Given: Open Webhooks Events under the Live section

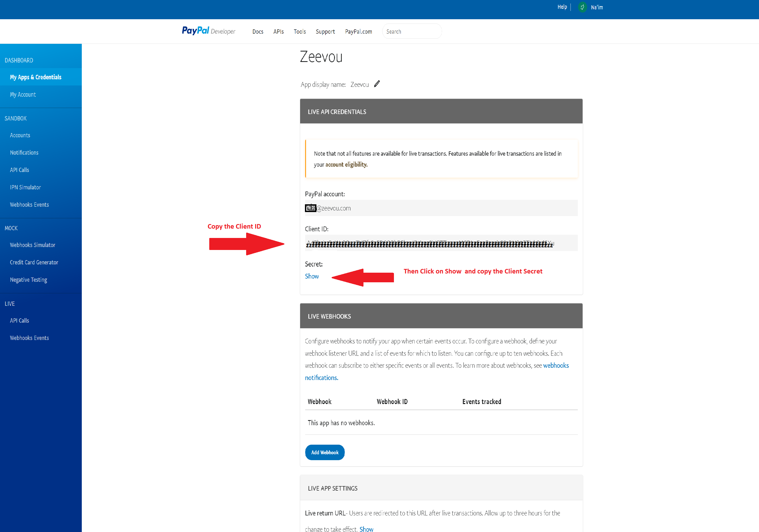Looking at the screenshot, I should click(29, 338).
